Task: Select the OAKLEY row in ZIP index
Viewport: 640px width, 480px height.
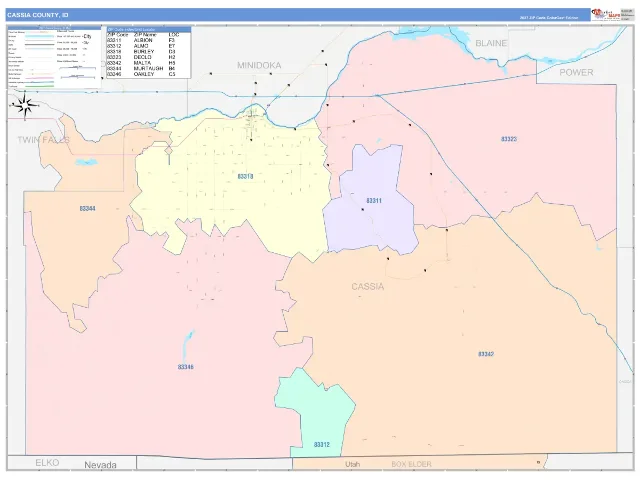Action: (149, 74)
